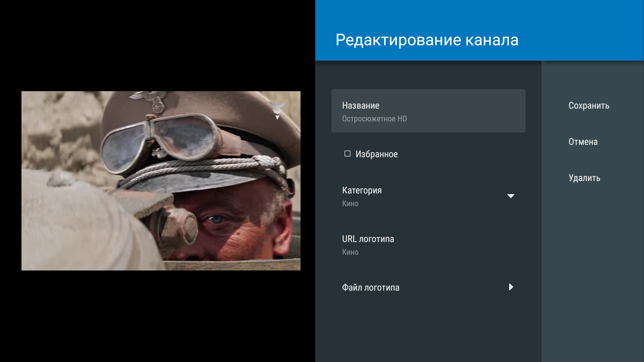Click Отмена to cancel editing
The height and width of the screenshot is (362, 644).
click(583, 142)
